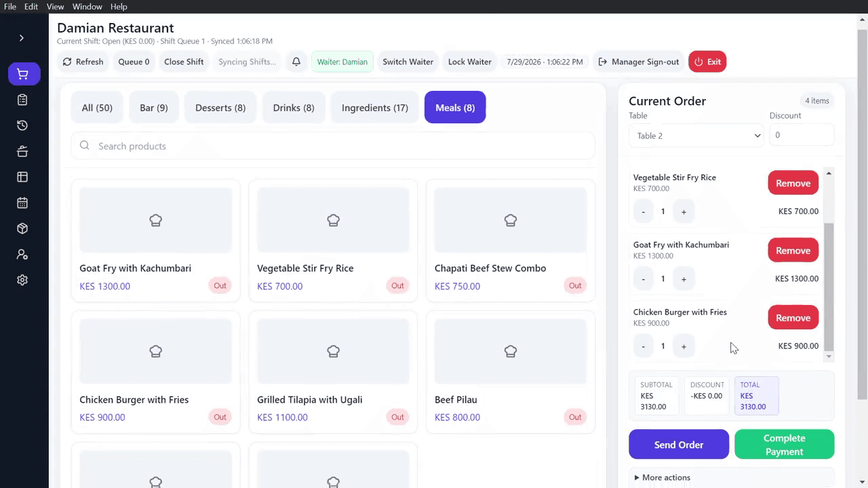The width and height of the screenshot is (868, 488).
Task: Open the shopping cart sidebar page
Action: pos(24,74)
